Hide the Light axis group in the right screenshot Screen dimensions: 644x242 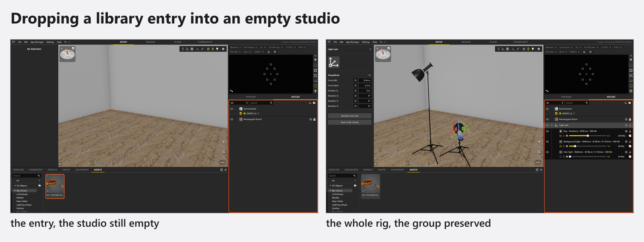(x=547, y=125)
